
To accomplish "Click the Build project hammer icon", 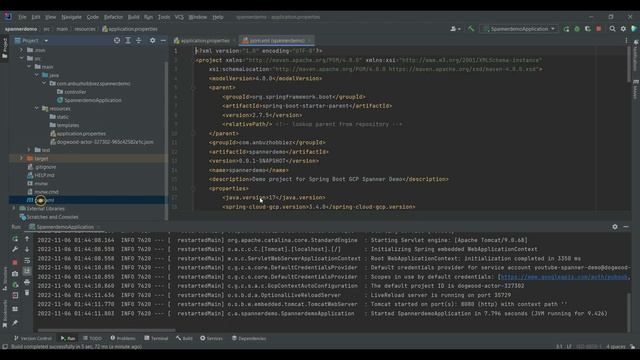I will click(471, 29).
